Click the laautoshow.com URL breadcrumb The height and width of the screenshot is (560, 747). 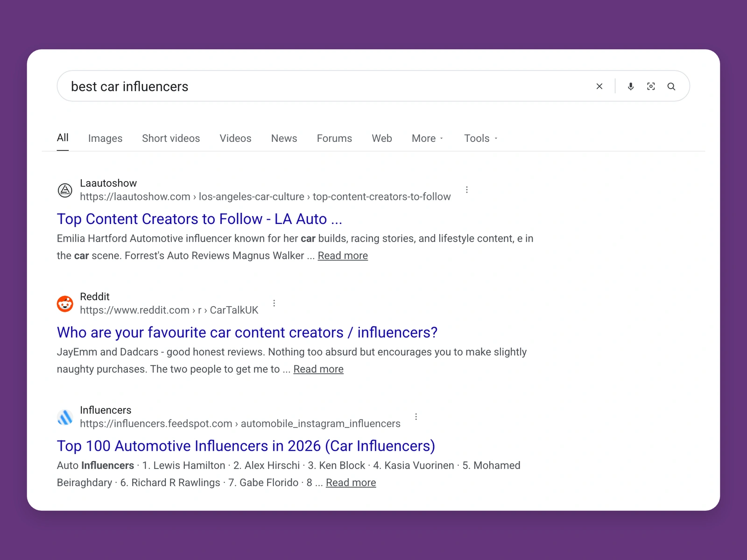tap(265, 197)
